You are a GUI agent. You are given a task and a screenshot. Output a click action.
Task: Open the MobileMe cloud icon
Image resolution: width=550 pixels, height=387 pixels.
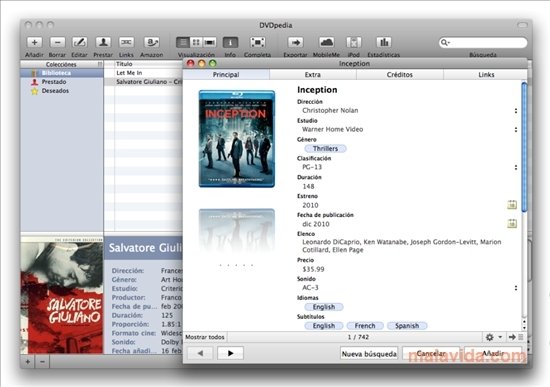(326, 43)
